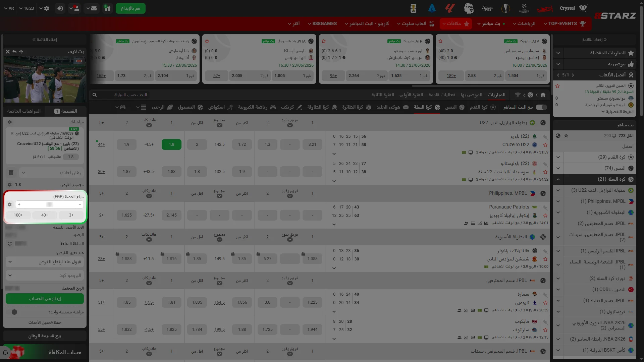
Task: Open bet amount settings gear icon
Action: tap(10, 204)
